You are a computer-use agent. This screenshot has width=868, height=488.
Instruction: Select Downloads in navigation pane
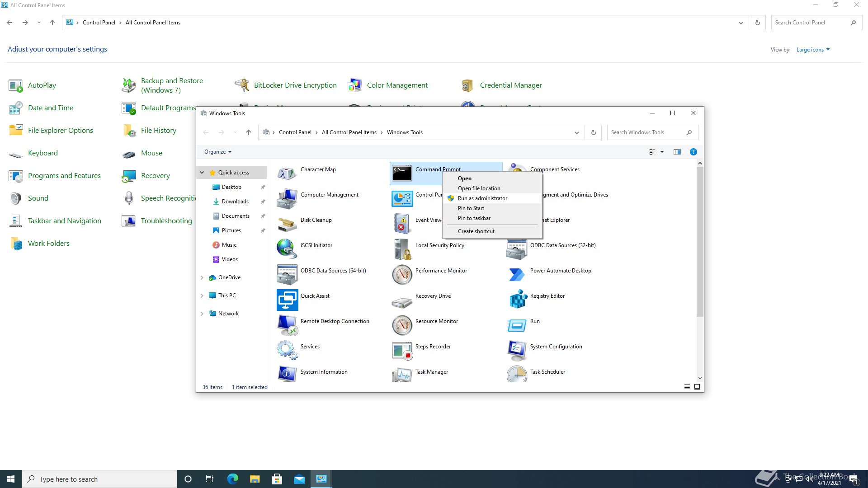(x=235, y=202)
